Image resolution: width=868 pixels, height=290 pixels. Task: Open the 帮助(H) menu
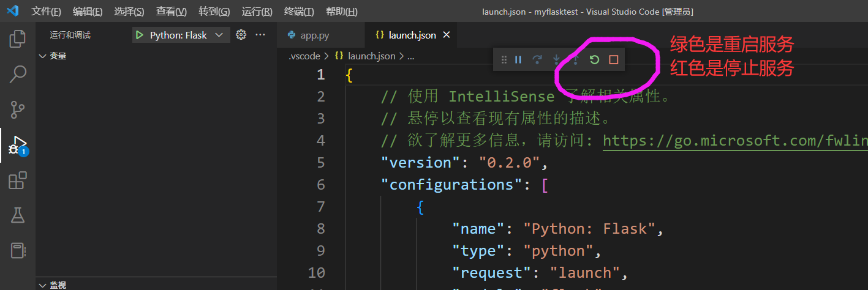pyautogui.click(x=342, y=12)
